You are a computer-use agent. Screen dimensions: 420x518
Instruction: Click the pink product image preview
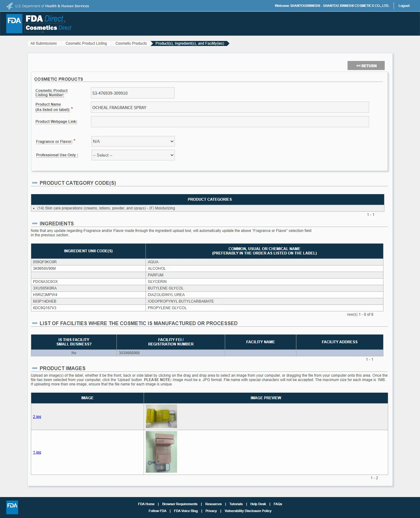(161, 452)
